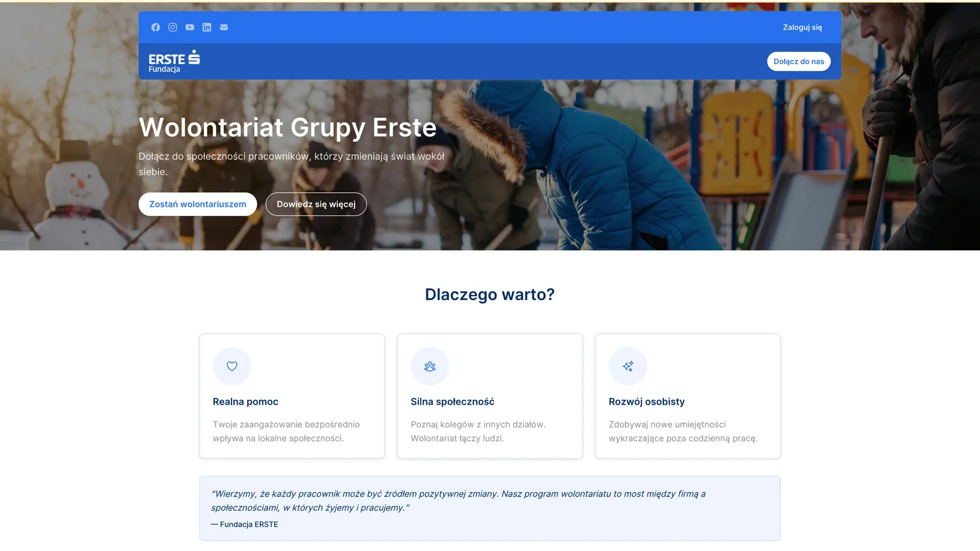
Task: Open the Facebook social icon
Action: point(156,28)
